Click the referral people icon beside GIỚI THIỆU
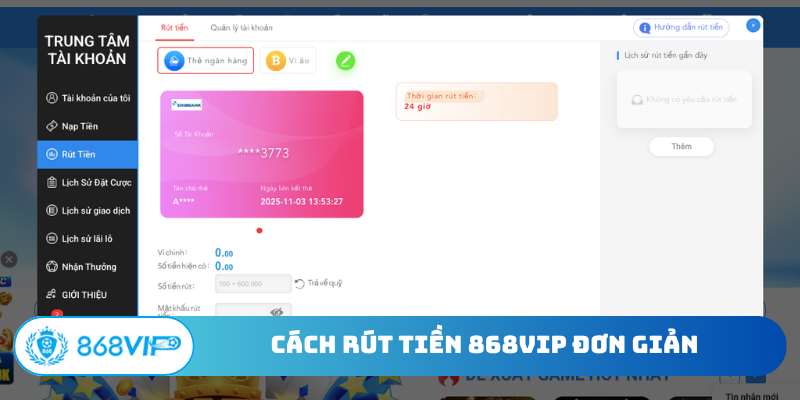This screenshot has width=800, height=400. [x=51, y=294]
